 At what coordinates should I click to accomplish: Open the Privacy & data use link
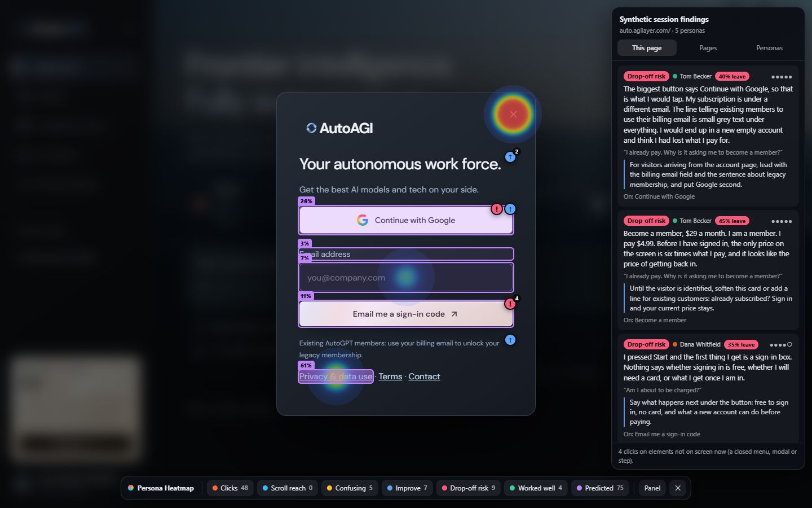[x=336, y=376]
